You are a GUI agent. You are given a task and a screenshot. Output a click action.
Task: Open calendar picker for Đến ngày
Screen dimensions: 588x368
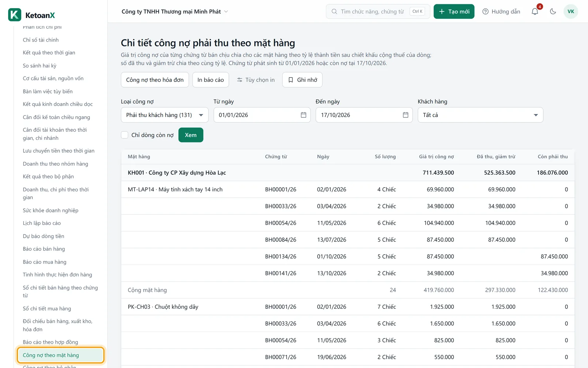(x=406, y=115)
